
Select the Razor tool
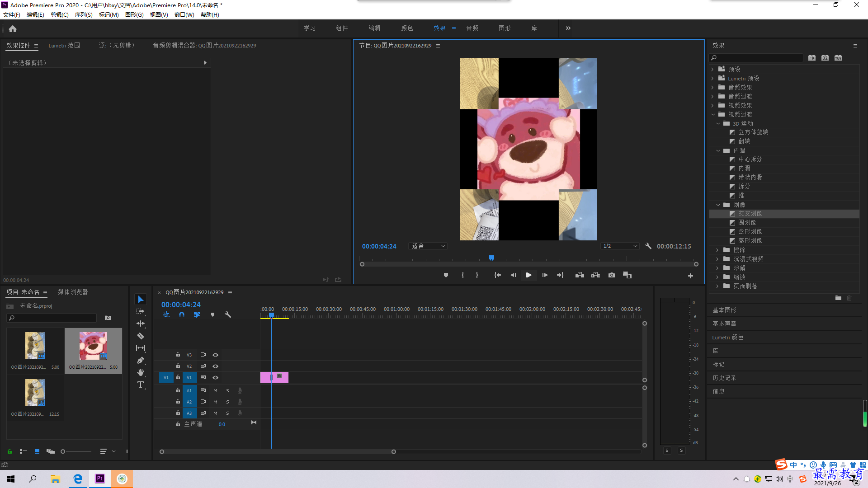[141, 336]
